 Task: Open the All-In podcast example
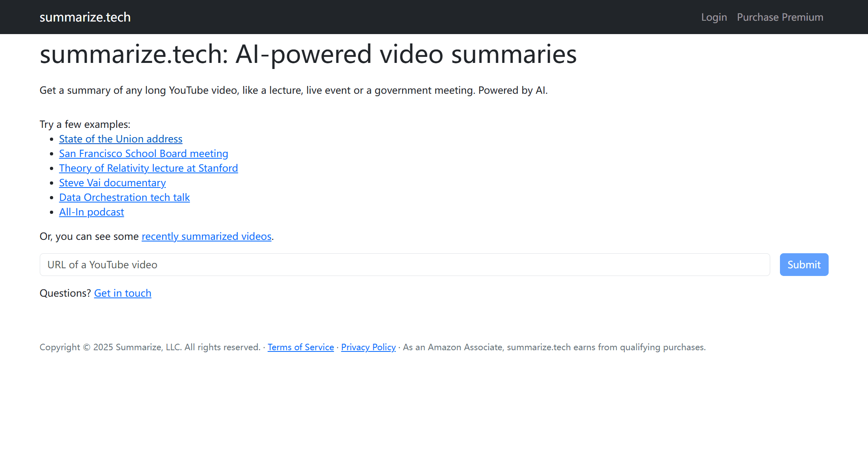click(x=91, y=212)
